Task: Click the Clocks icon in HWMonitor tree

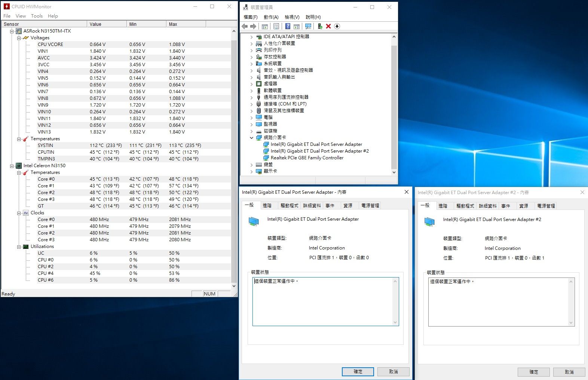Action: click(26, 213)
